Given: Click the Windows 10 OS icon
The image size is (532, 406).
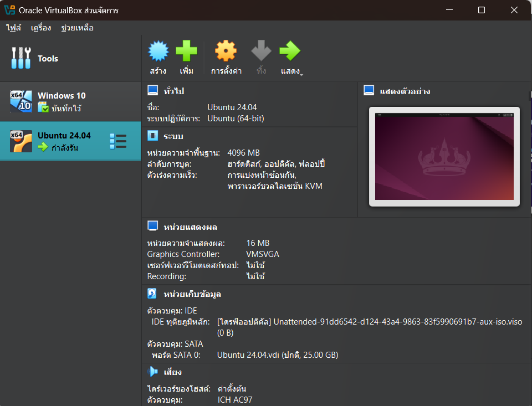Looking at the screenshot, I should (x=21, y=101).
